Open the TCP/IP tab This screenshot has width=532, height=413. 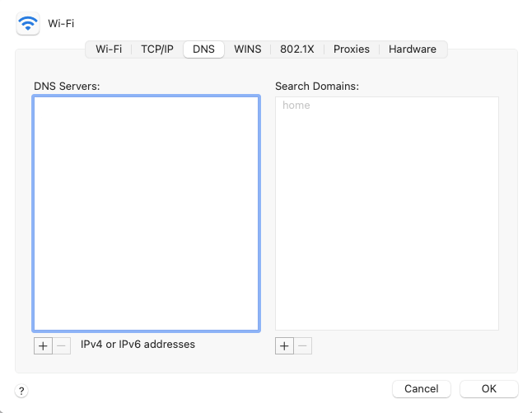(156, 49)
